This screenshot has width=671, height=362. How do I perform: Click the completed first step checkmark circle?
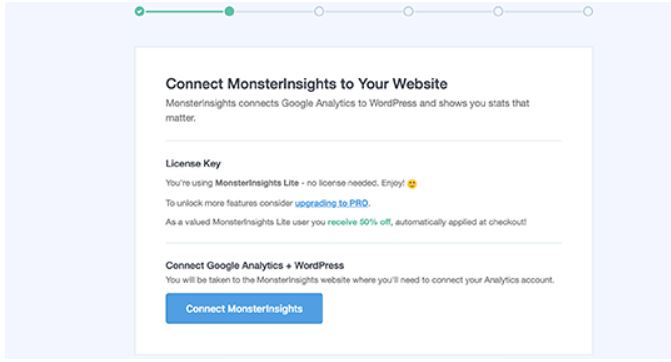coord(140,12)
